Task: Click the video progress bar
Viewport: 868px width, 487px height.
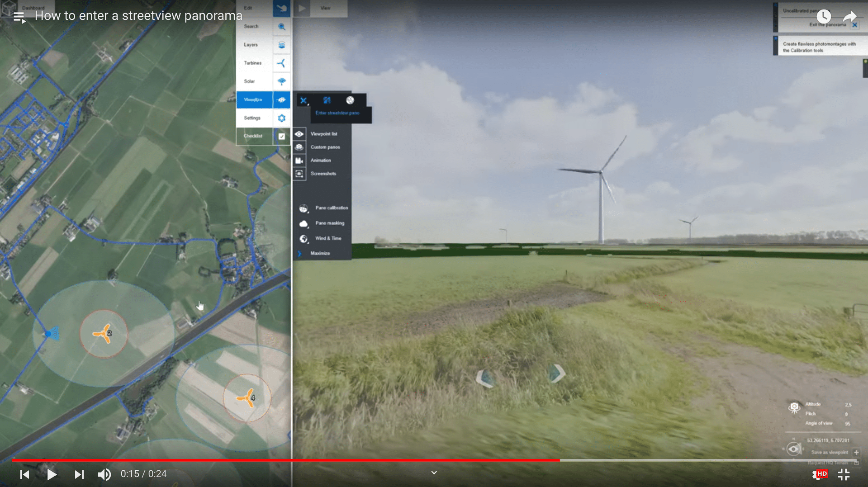Action: click(x=434, y=460)
